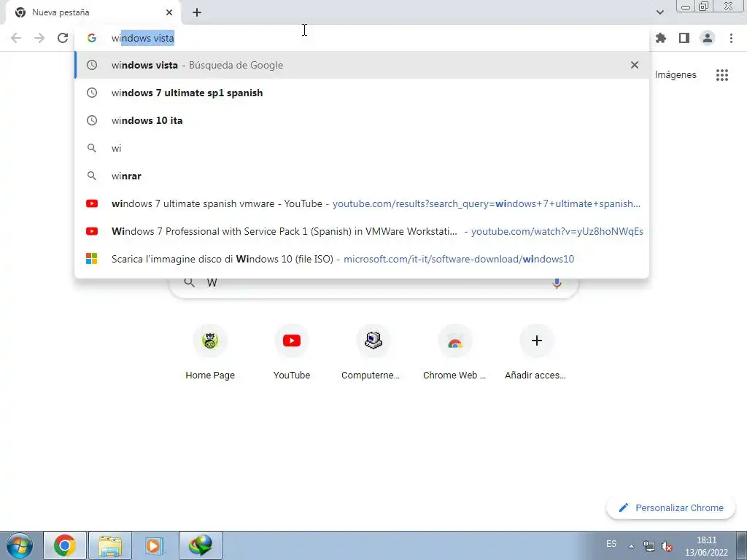Click the voice search microphone
The height and width of the screenshot is (560, 747).
[557, 283]
